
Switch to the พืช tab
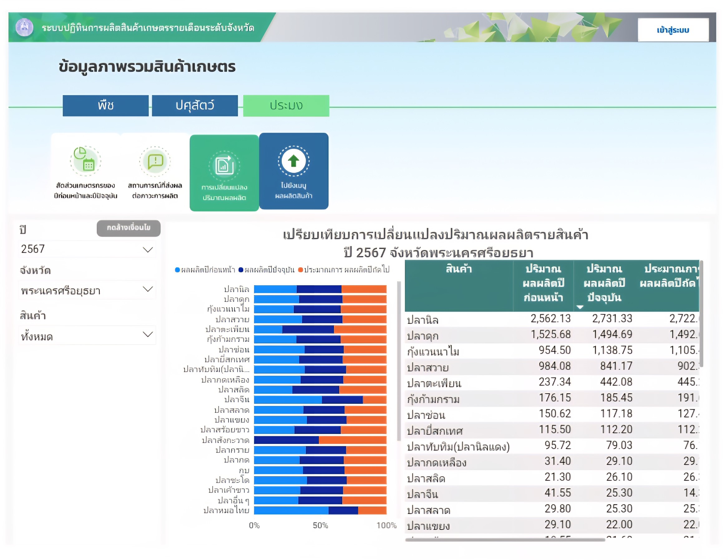point(106,106)
